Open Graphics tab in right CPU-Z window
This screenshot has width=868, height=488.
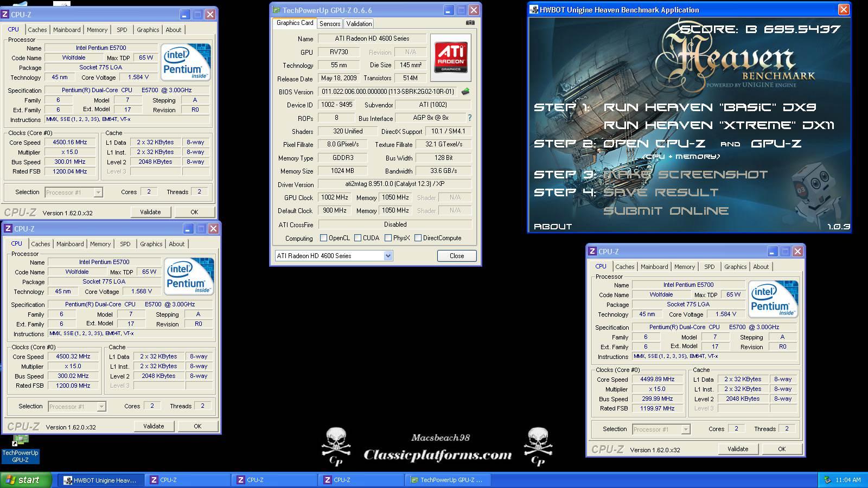[735, 267]
